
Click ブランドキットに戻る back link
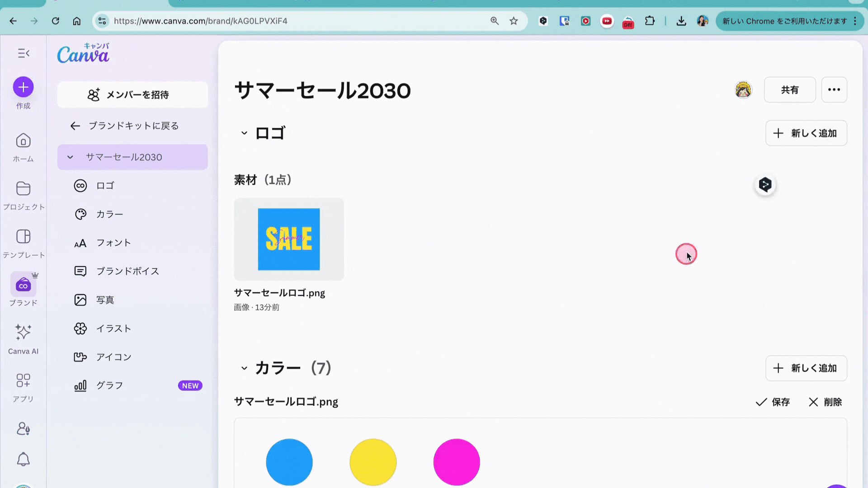point(125,126)
